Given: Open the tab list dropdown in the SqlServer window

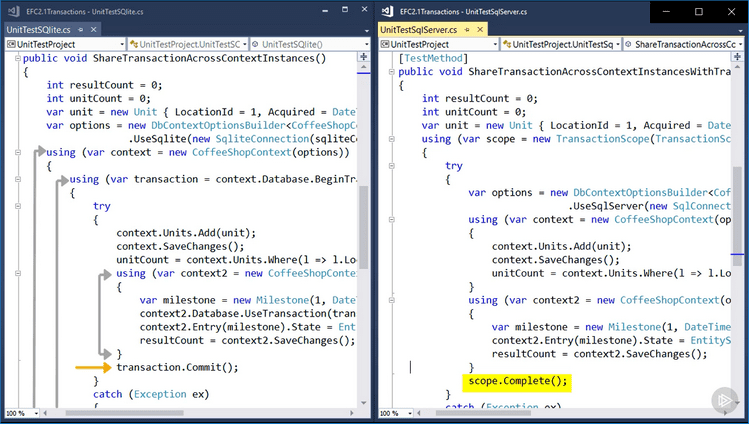Looking at the screenshot, I should pyautogui.click(x=741, y=31).
